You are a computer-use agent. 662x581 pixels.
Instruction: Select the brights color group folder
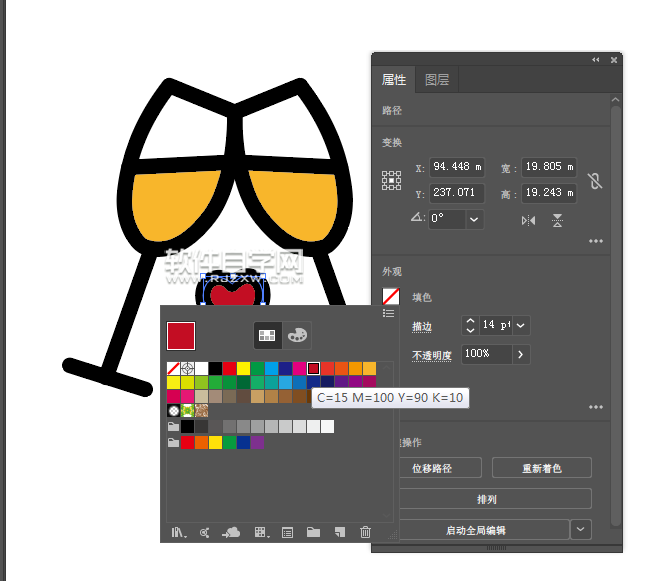[174, 443]
